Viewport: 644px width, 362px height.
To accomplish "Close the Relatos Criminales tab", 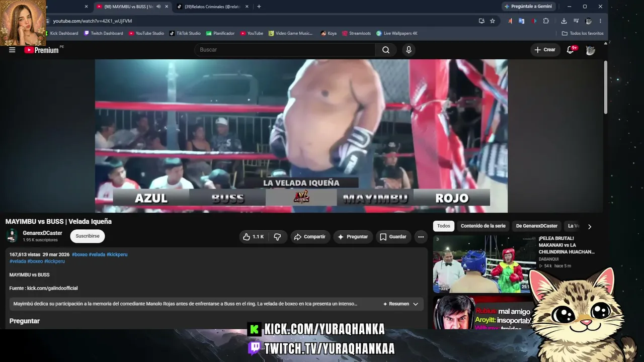I will click(247, 7).
